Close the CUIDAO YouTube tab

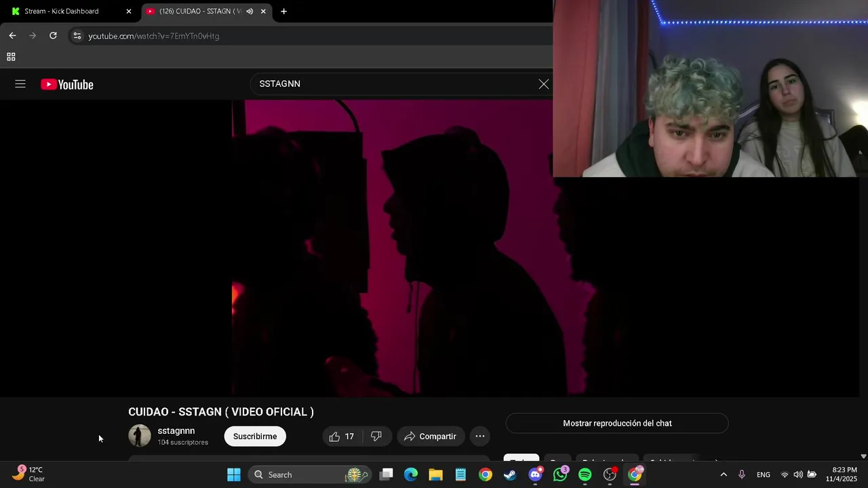(263, 12)
